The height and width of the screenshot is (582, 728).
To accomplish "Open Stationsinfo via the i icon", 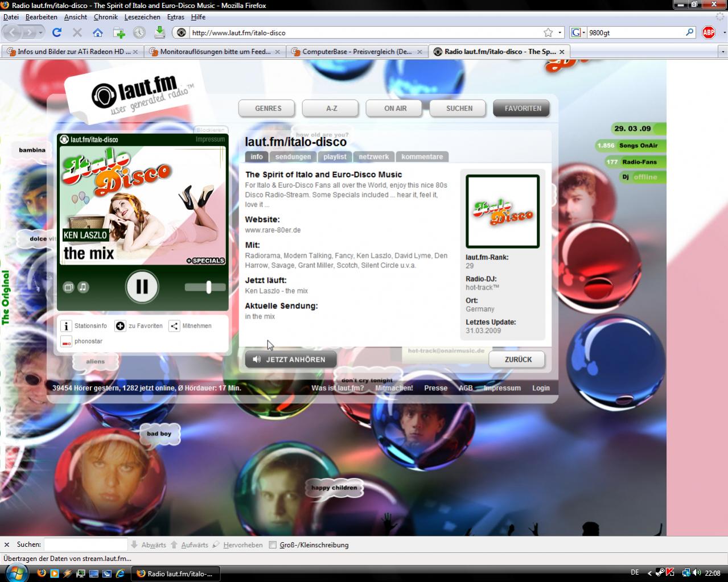I will pos(66,326).
